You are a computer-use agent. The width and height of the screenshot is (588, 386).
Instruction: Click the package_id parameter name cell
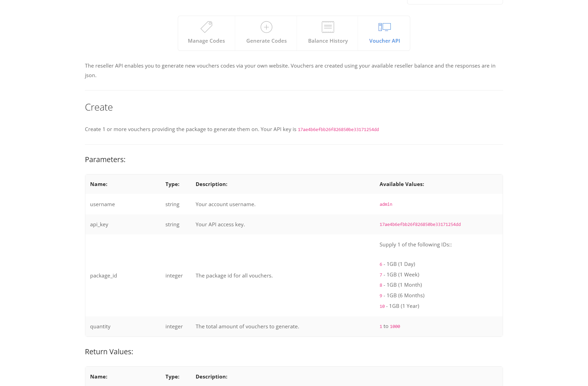(x=103, y=276)
